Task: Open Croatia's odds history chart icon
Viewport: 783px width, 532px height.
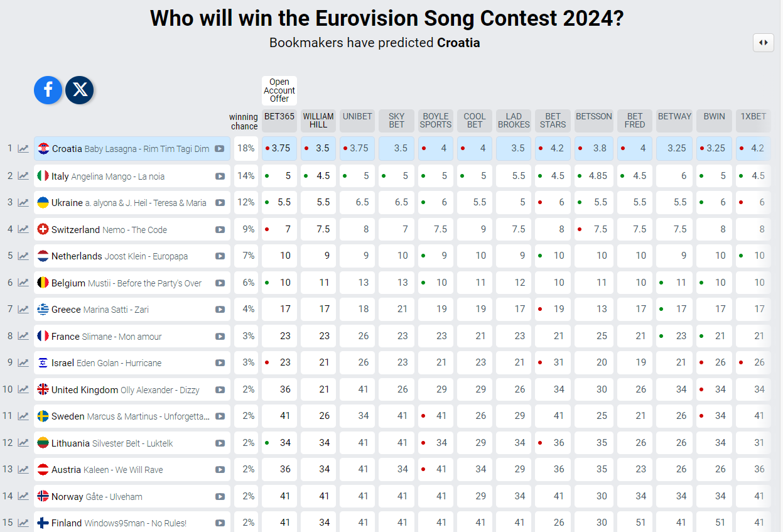Action: [23, 149]
